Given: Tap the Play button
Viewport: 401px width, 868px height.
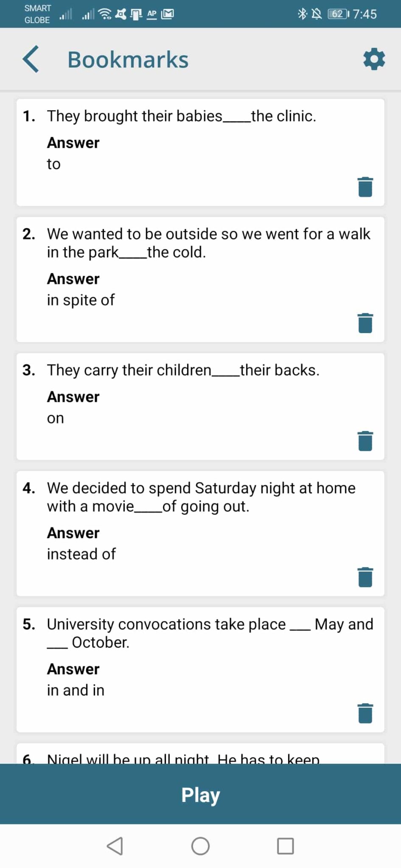Looking at the screenshot, I should 200,794.
